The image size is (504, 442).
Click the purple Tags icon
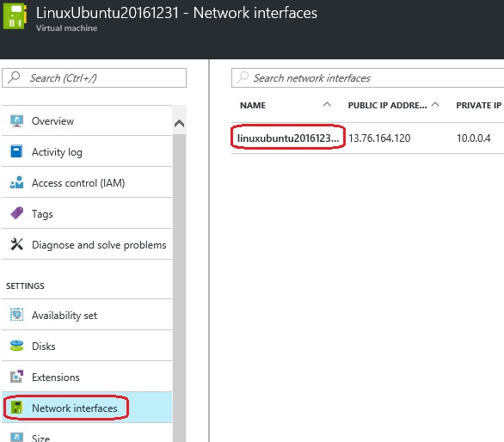tap(16, 213)
